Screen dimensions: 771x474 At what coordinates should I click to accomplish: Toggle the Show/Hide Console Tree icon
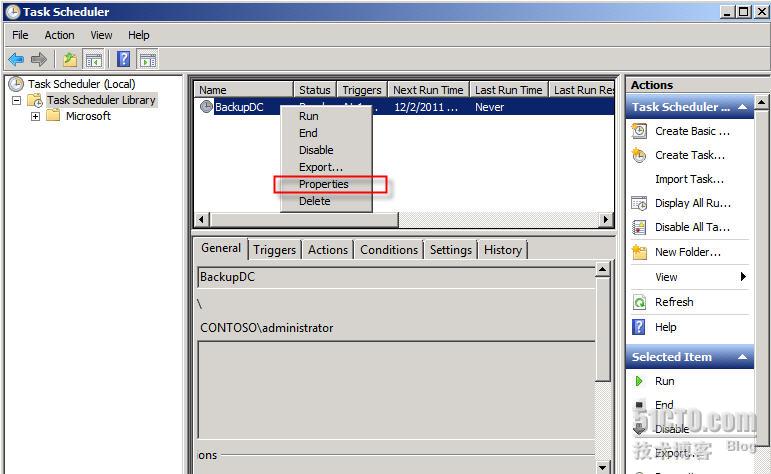click(93, 59)
